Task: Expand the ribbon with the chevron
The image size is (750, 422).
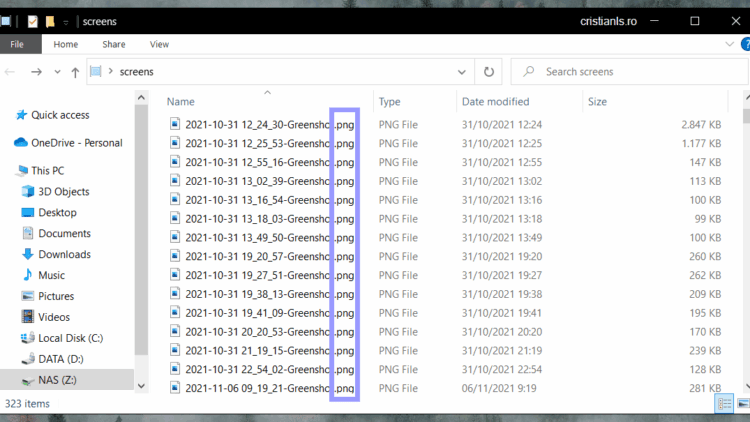Action: tap(729, 44)
